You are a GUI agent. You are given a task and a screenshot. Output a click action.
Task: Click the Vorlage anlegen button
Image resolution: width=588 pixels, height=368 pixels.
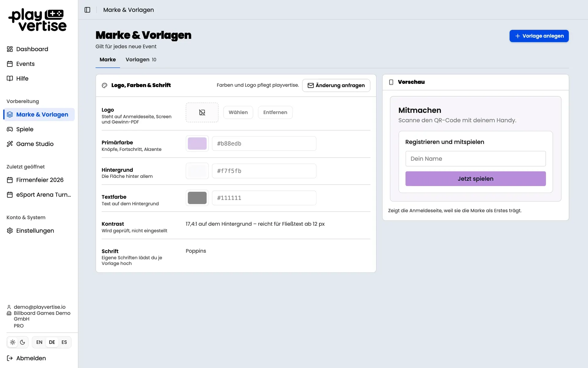coord(539,36)
